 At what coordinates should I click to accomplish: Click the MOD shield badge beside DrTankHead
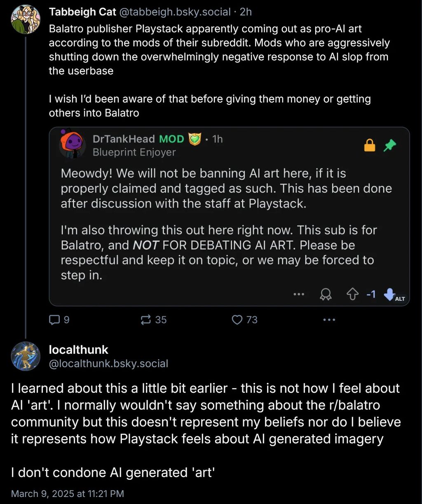coord(194,139)
